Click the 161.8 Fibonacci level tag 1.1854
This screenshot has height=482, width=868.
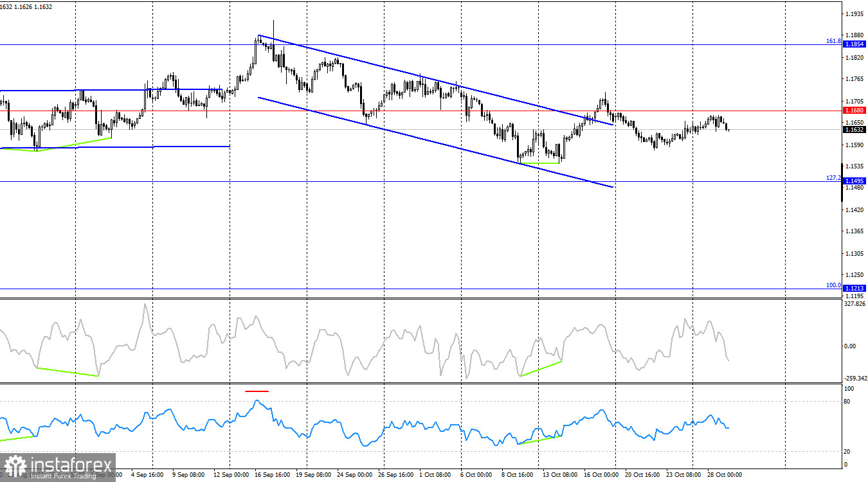click(x=856, y=44)
